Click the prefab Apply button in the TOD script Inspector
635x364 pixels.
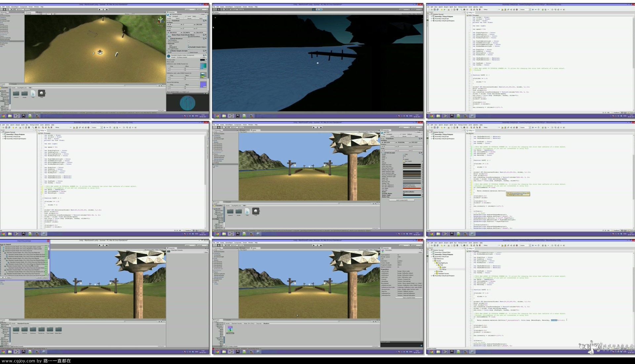[416, 136]
